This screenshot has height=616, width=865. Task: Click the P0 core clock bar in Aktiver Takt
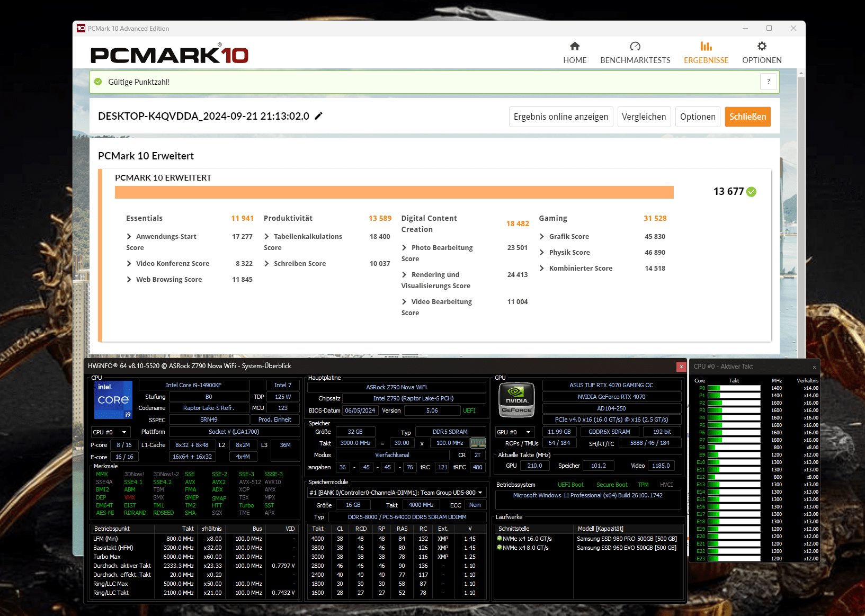(734, 388)
